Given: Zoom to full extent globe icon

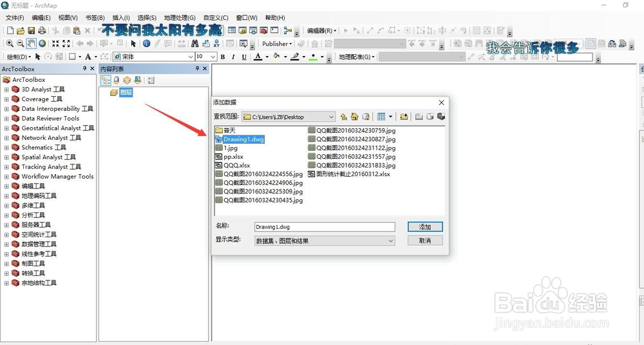Looking at the screenshot, I should click(x=43, y=44).
